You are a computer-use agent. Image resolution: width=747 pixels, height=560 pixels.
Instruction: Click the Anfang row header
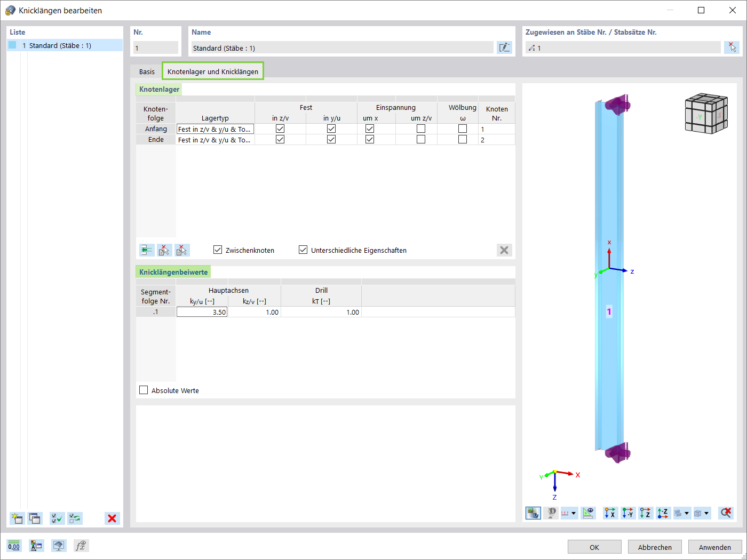pos(156,129)
